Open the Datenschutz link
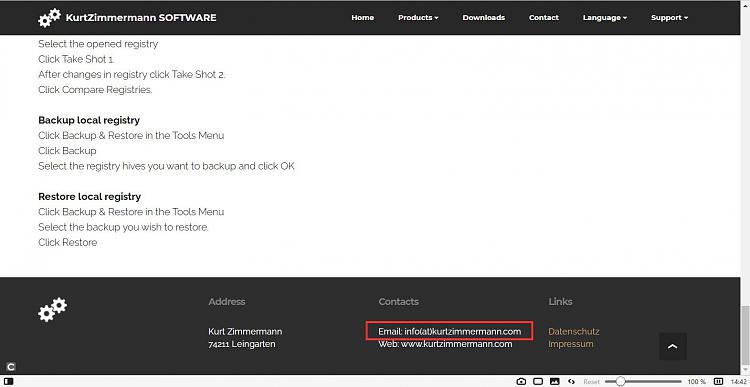The height and width of the screenshot is (387, 750). tap(574, 331)
